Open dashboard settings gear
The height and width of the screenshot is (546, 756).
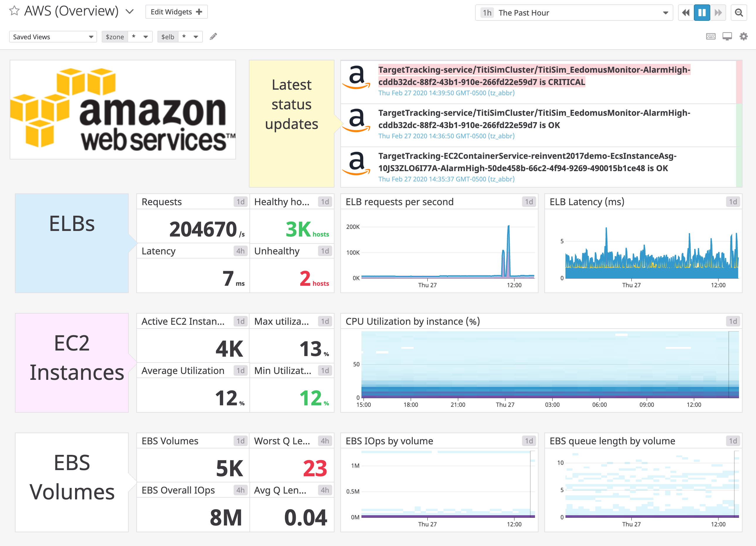coord(743,36)
